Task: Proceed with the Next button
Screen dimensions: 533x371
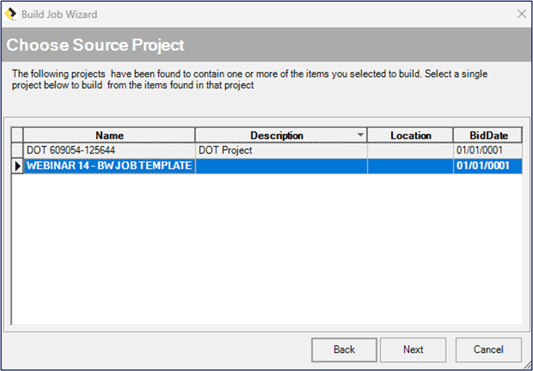Action: coord(413,350)
